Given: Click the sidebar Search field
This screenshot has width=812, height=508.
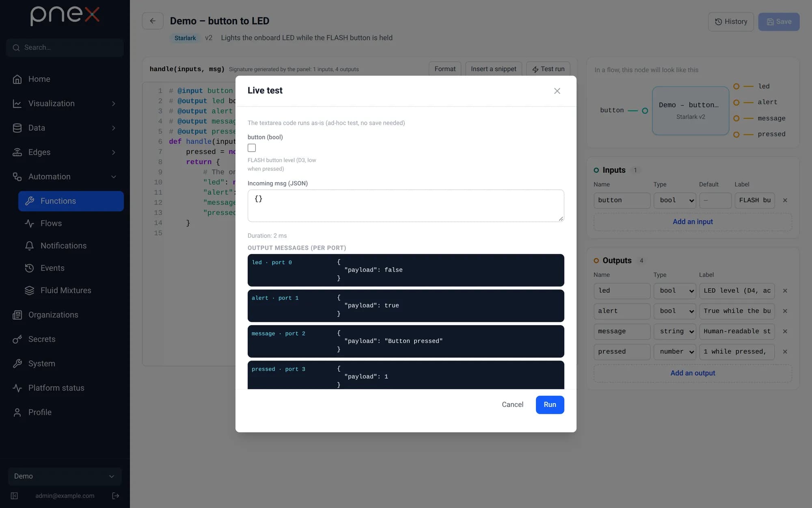Looking at the screenshot, I should 65,48.
